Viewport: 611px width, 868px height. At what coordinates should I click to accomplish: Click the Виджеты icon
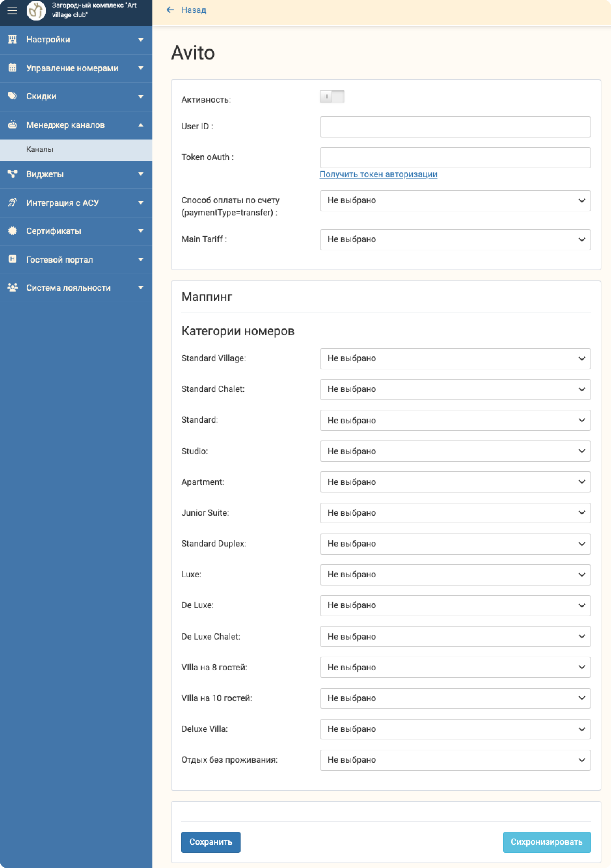click(x=12, y=174)
